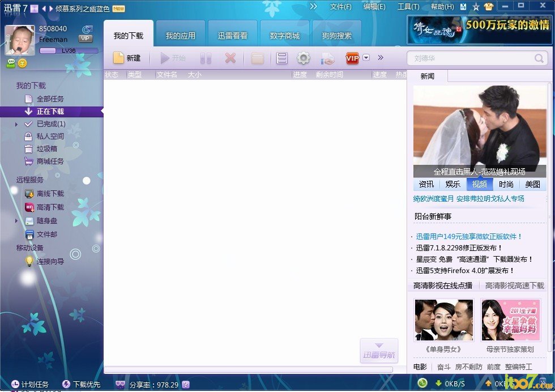The width and height of the screenshot is (555, 392).
Task: Click the green circular status icon
Action: [x=422, y=383]
